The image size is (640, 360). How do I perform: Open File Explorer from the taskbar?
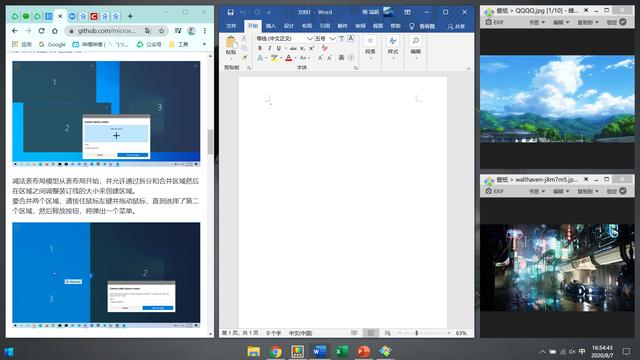[253, 351]
